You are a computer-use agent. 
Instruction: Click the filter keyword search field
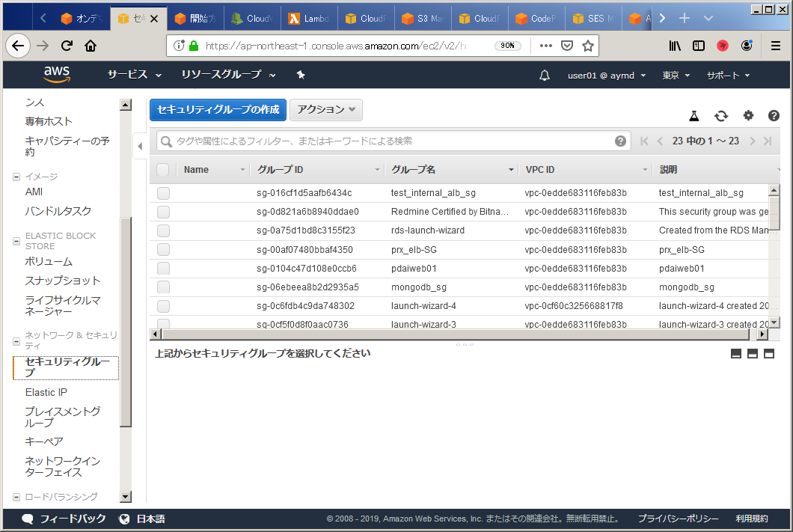tap(394, 141)
